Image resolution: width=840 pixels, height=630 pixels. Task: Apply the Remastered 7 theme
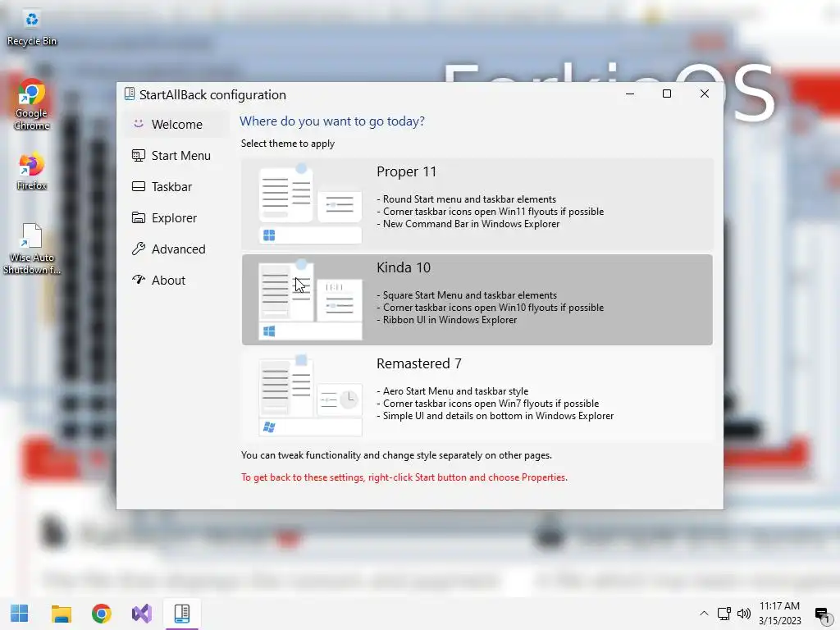coord(477,395)
